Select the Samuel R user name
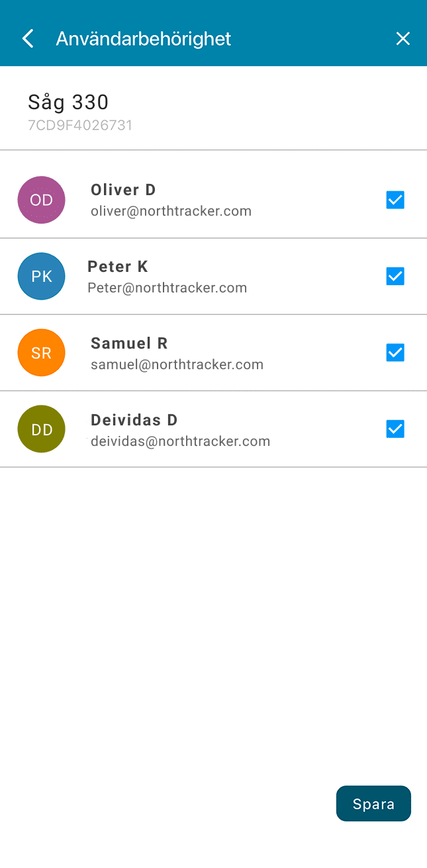The height and width of the screenshot is (868, 427). 129,343
